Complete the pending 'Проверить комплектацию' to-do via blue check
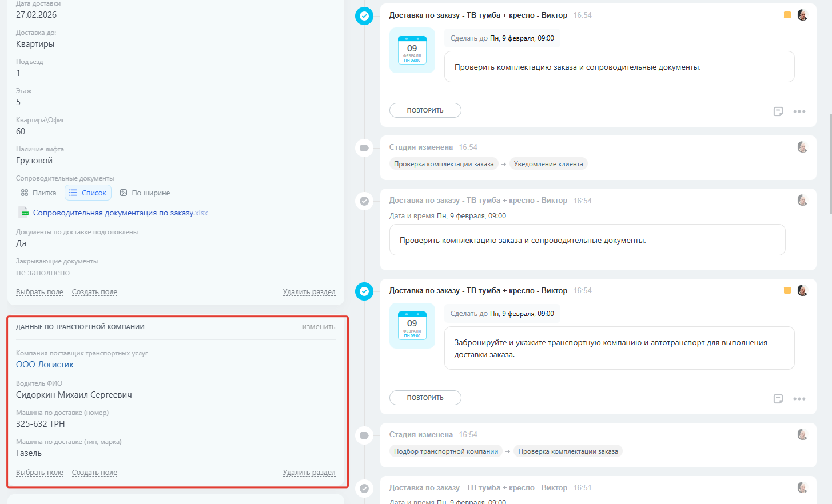 point(364,16)
